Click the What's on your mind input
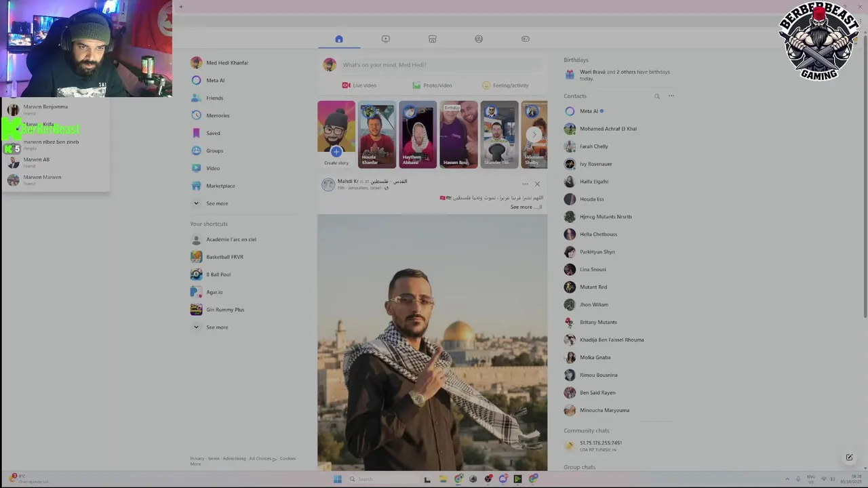The height and width of the screenshot is (488, 868). [x=442, y=65]
